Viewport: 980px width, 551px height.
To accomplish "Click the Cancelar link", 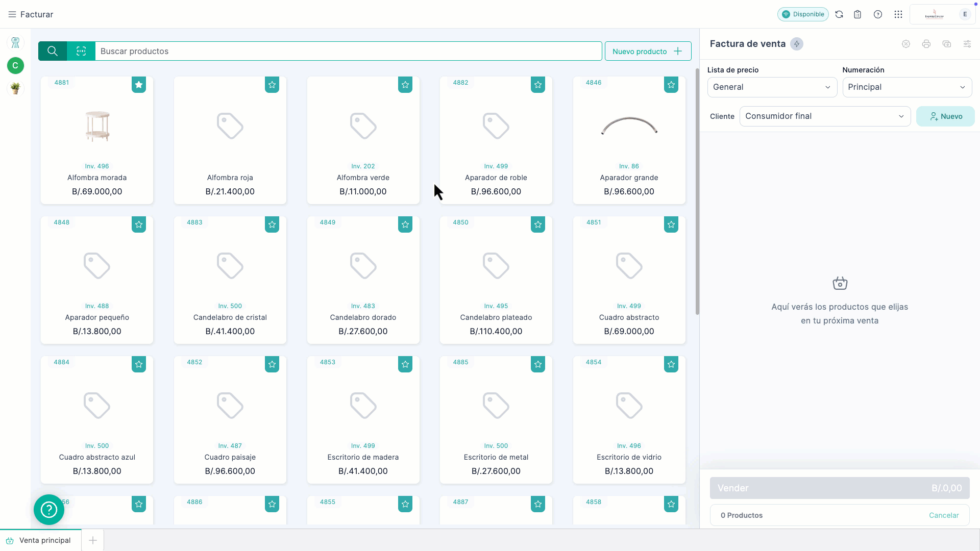I will (943, 515).
